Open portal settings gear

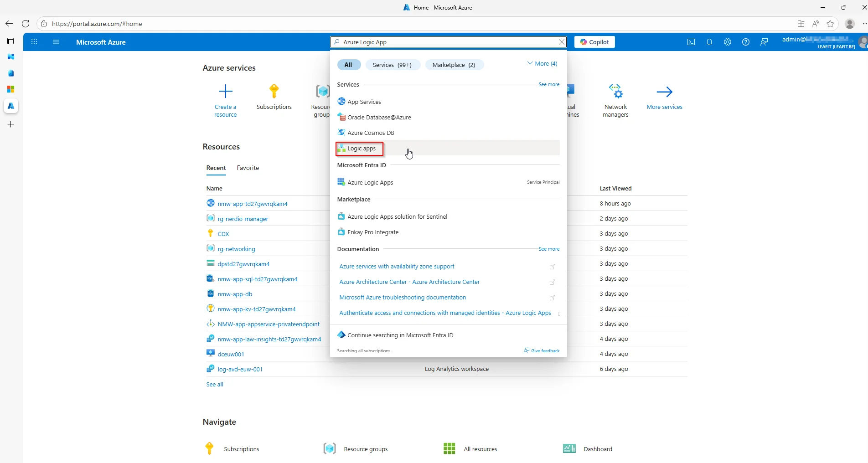click(728, 42)
